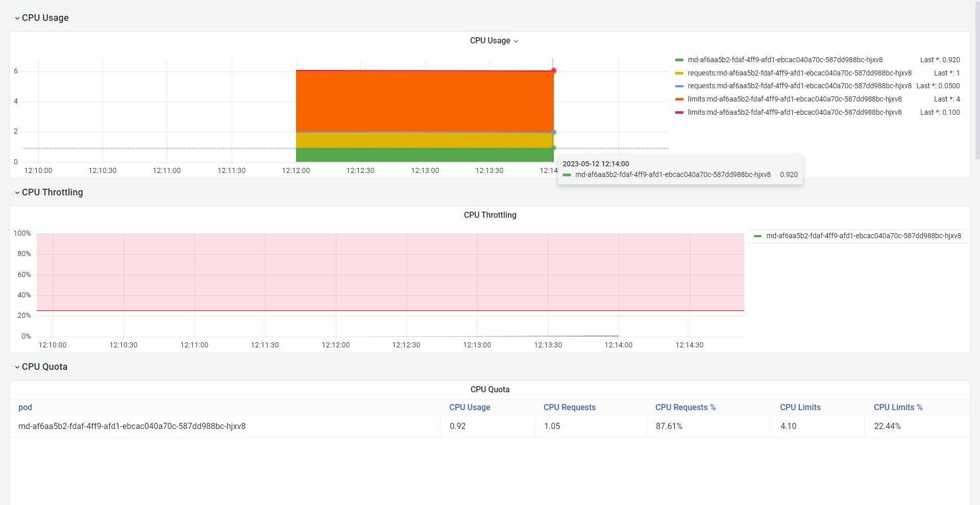
Task: Collapse the CPU Usage row chevron
Action: [17, 18]
